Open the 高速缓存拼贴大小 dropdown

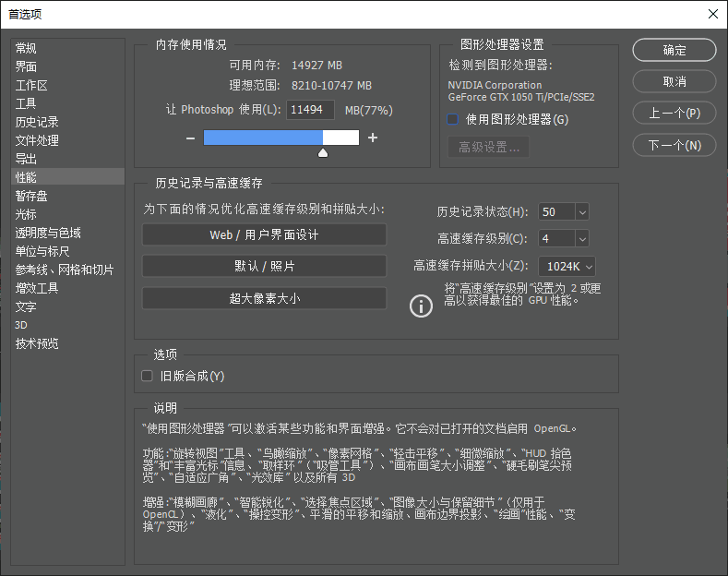pos(588,266)
